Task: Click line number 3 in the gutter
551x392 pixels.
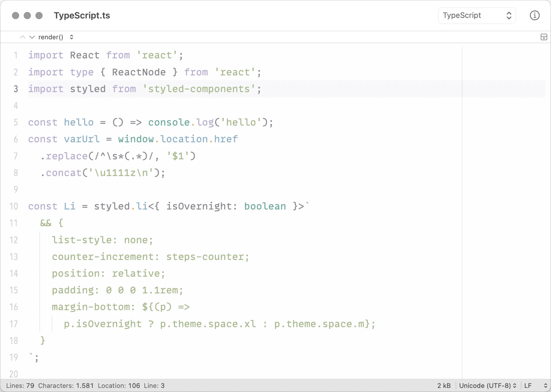Action: click(16, 89)
